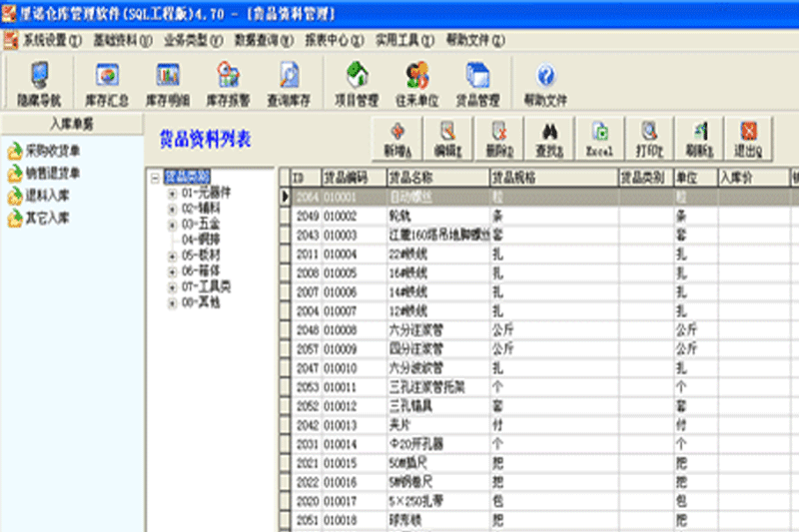Screen dimensions: 799x532
Task: Expand the 03-五金 tree node
Action: 172,225
